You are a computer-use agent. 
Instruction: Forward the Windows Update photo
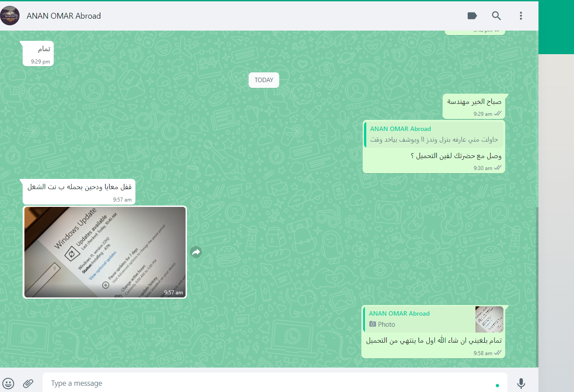[196, 252]
